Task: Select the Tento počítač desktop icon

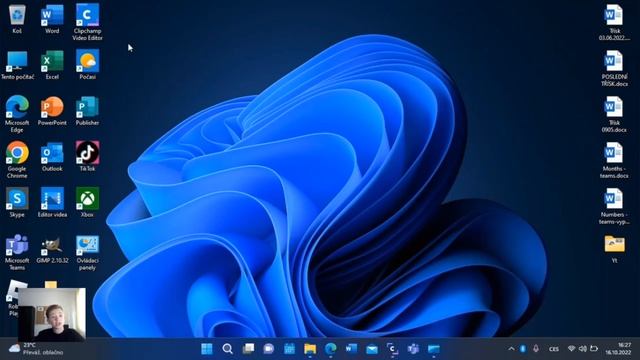Action: tap(17, 65)
